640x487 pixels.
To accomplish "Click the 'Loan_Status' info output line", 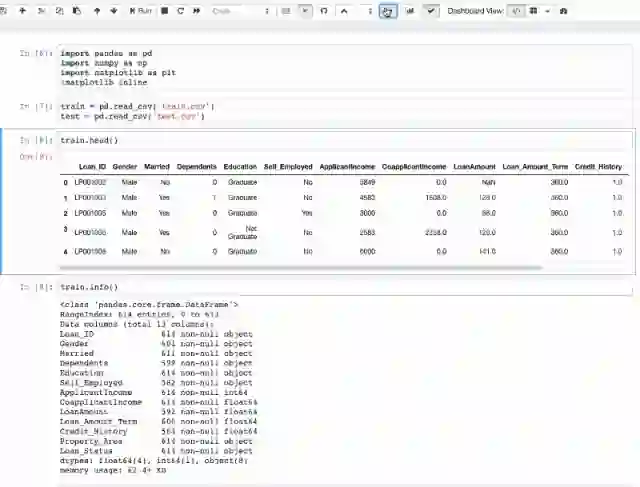I will coord(156,451).
